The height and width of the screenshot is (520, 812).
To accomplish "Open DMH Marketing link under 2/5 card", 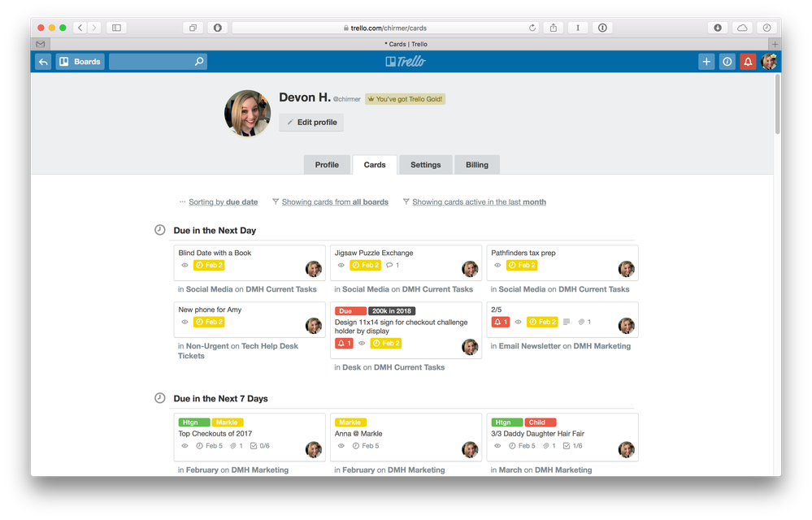I will (x=601, y=346).
